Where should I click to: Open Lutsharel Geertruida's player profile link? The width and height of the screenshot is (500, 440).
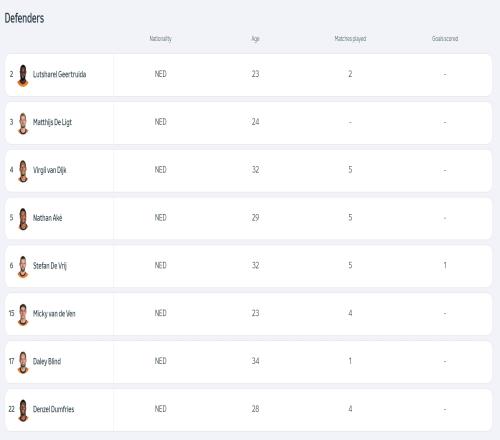point(59,74)
